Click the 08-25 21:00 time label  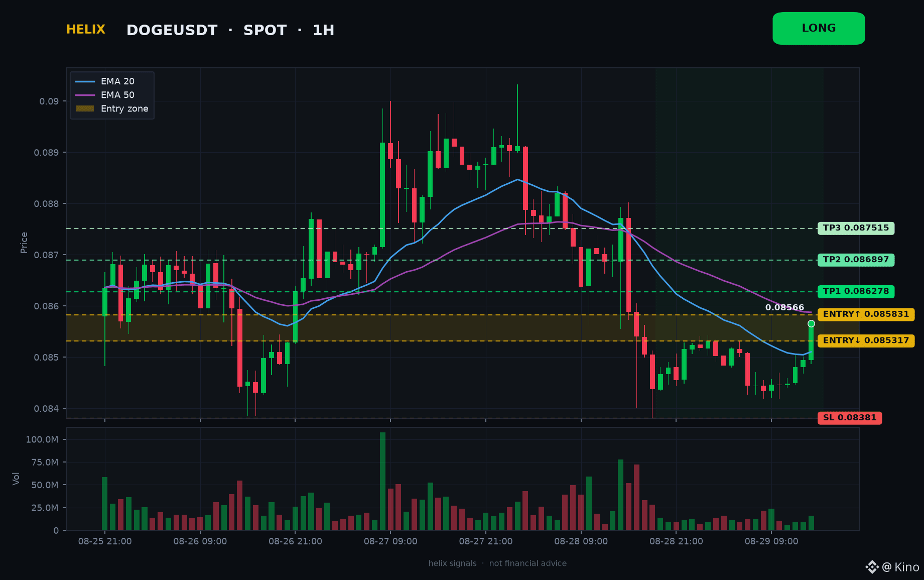click(x=105, y=541)
